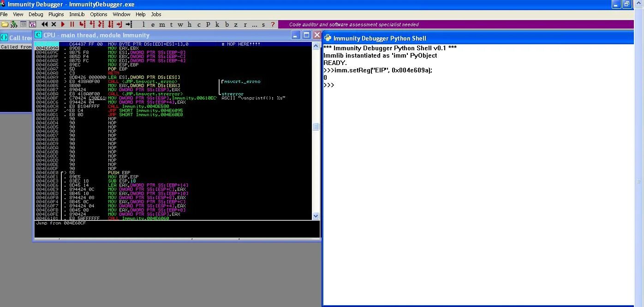The image size is (644, 307).
Task: Click the Immunity Debugger Python Shell title bar
Action: pos(478,38)
